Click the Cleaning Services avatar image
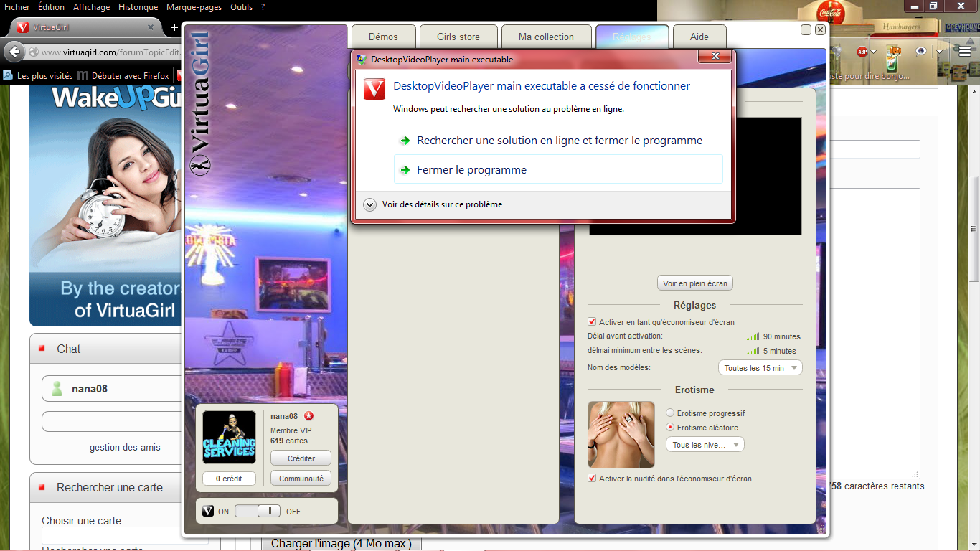The image size is (980, 551). pyautogui.click(x=229, y=438)
